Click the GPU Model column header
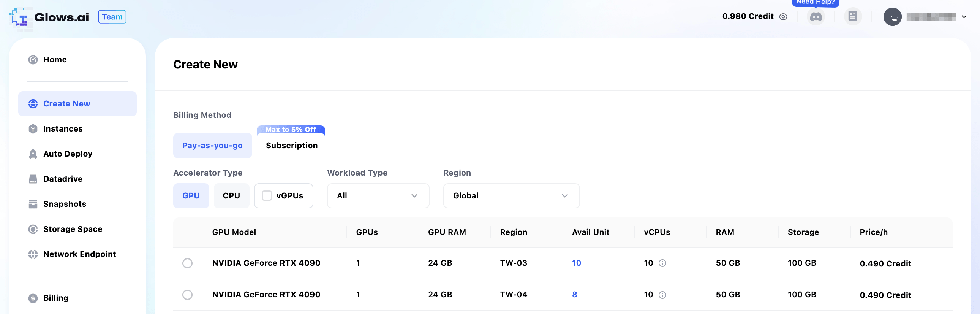The width and height of the screenshot is (980, 314). (234, 233)
